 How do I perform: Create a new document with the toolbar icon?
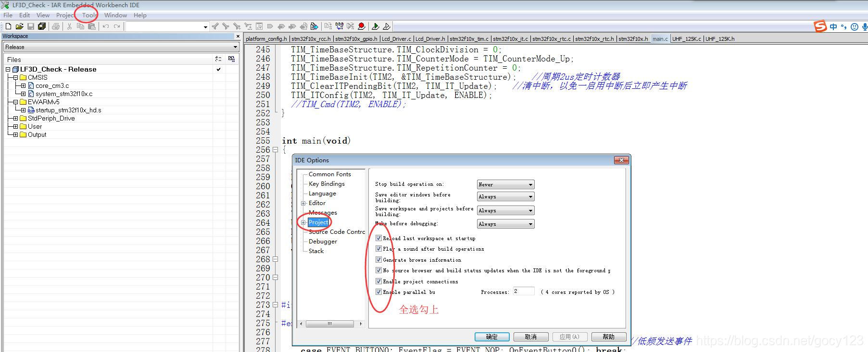pos(8,26)
